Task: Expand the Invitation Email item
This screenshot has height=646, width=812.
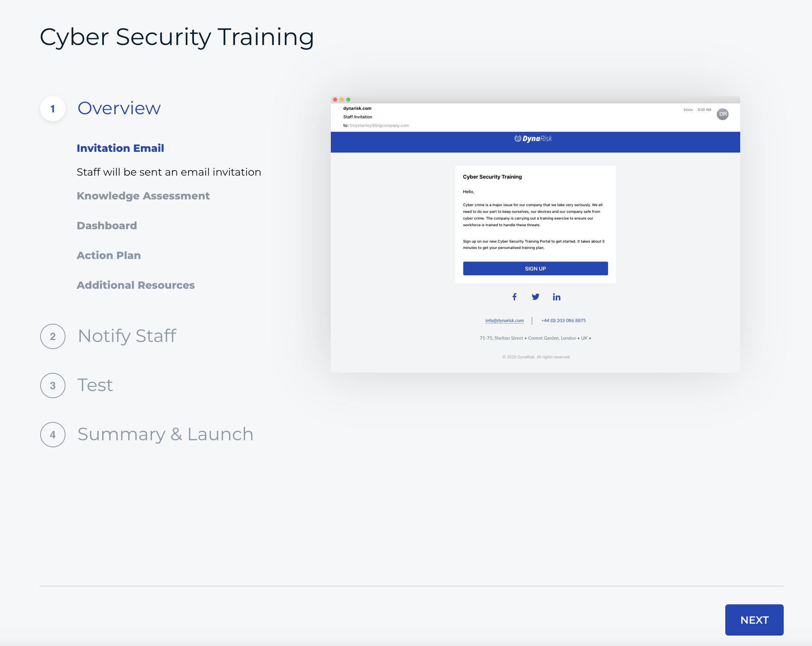Action: tap(120, 148)
